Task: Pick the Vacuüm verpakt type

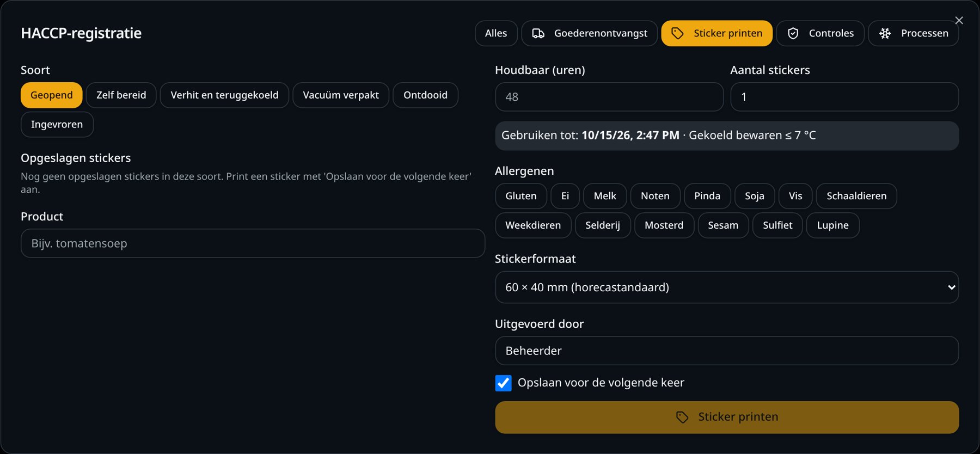Action: [341, 95]
